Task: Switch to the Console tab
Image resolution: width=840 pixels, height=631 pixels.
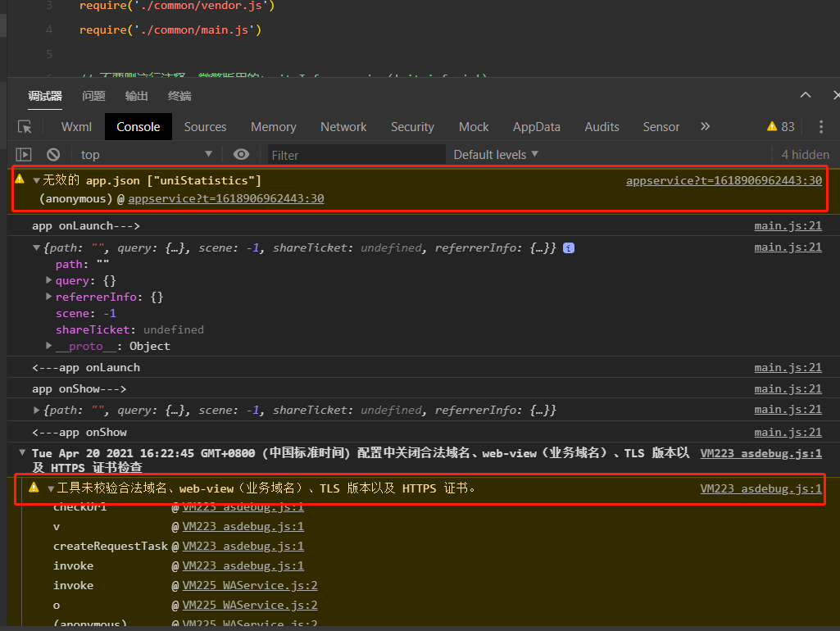Action: point(138,127)
